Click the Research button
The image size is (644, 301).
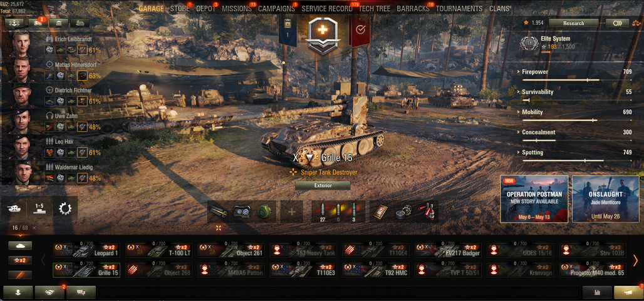tap(573, 23)
